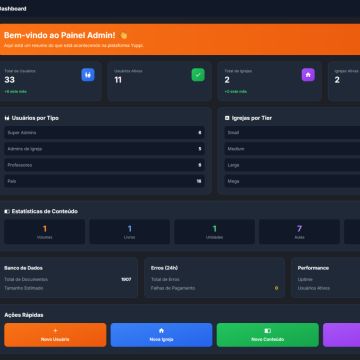Click the purple quick action button
Viewport: 360px width, 360px height.
[341, 335]
